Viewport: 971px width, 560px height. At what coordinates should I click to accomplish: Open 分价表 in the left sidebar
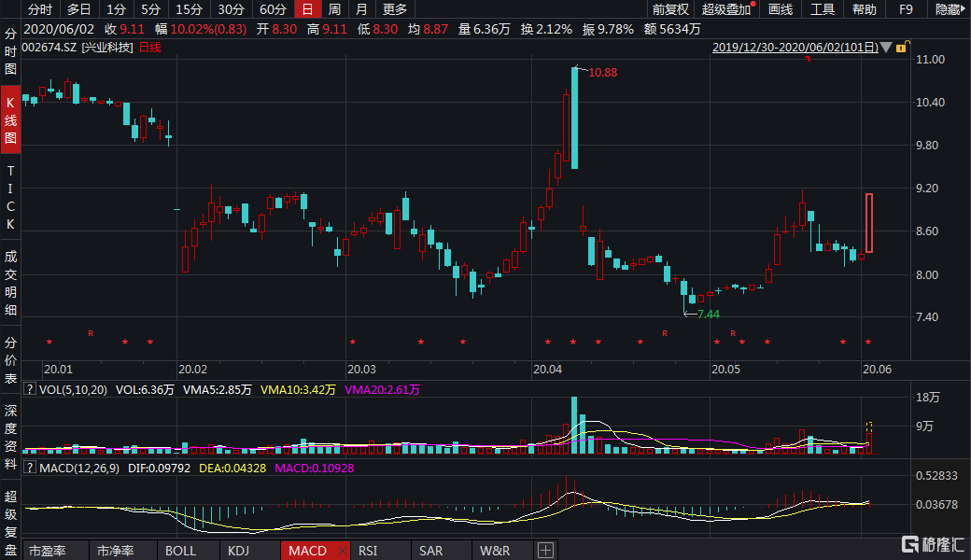10,360
